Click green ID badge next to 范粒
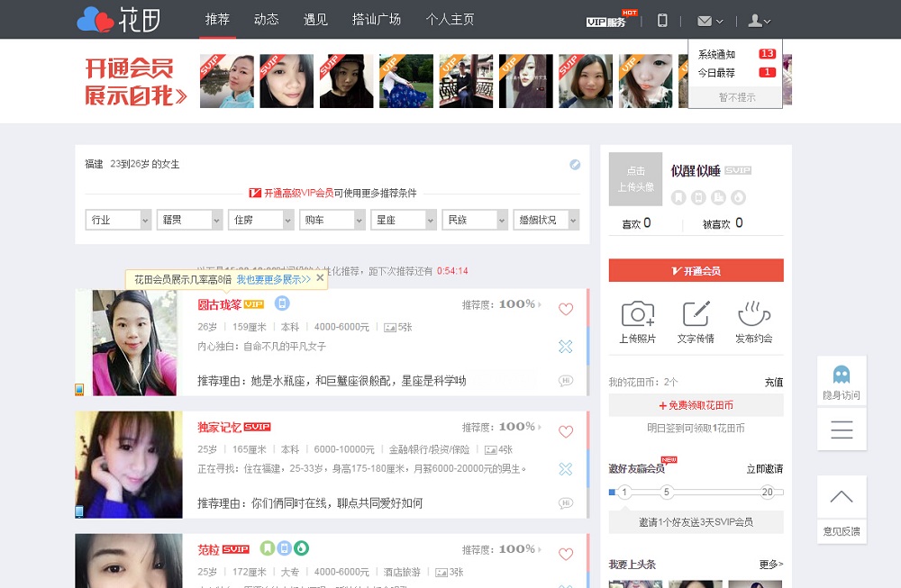Viewport: 901px width, 588px height. [x=268, y=548]
